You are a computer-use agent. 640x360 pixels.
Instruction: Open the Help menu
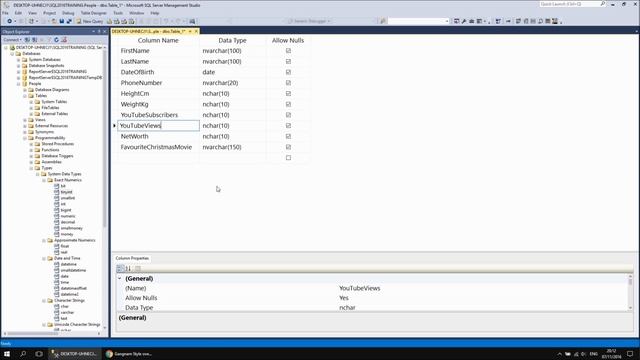[x=155, y=13]
